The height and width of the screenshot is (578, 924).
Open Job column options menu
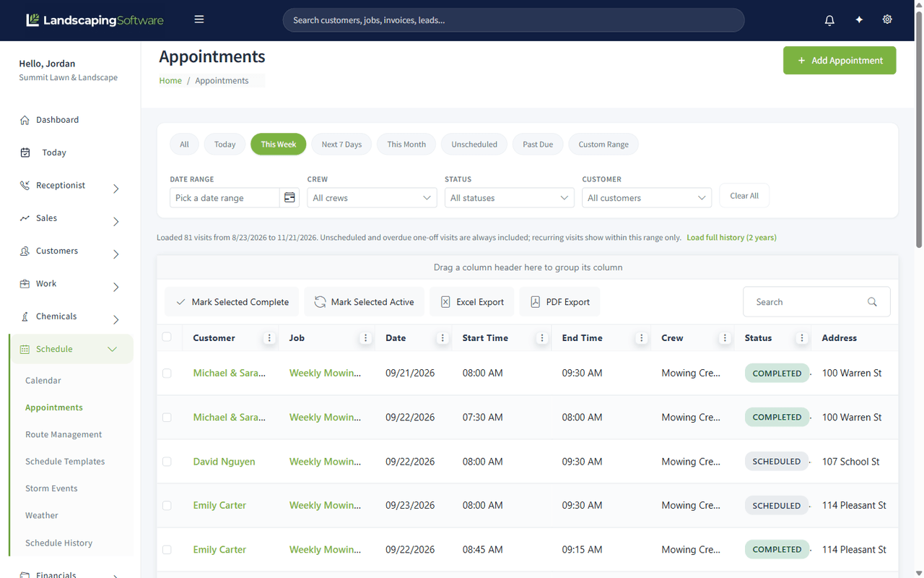pyautogui.click(x=365, y=338)
